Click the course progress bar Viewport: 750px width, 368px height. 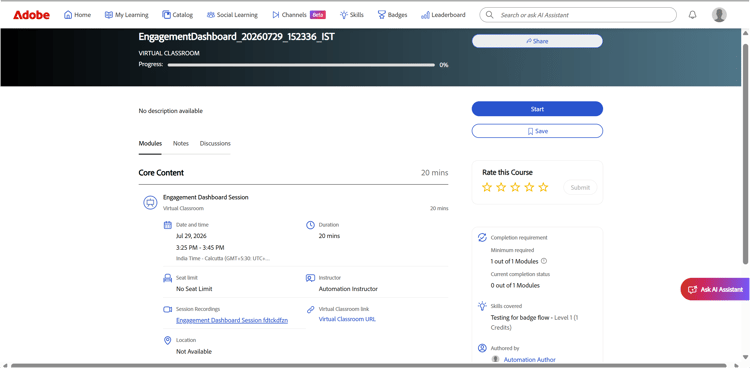(301, 65)
